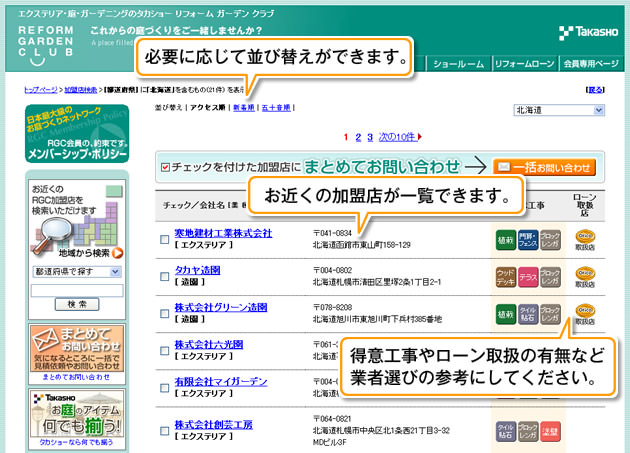Open the 寒地建材工業株式会社 company link

pos(223,234)
